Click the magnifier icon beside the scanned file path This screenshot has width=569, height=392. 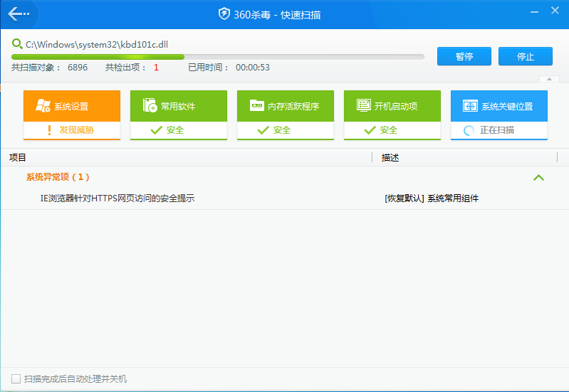pyautogui.click(x=16, y=44)
